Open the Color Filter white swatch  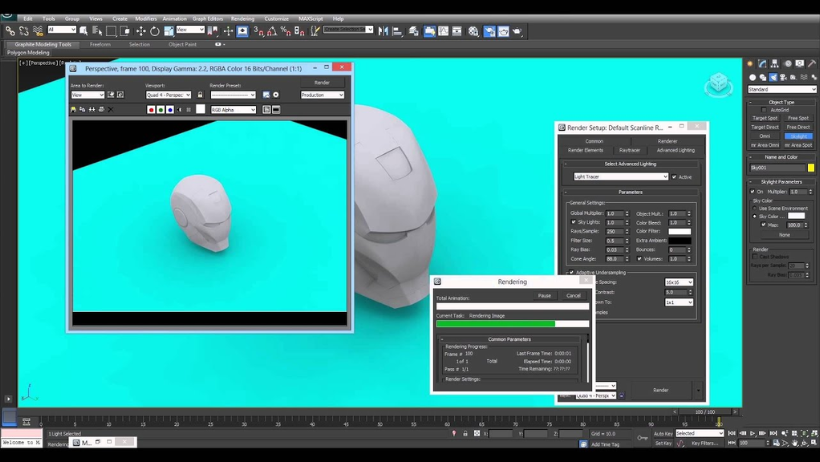point(679,231)
